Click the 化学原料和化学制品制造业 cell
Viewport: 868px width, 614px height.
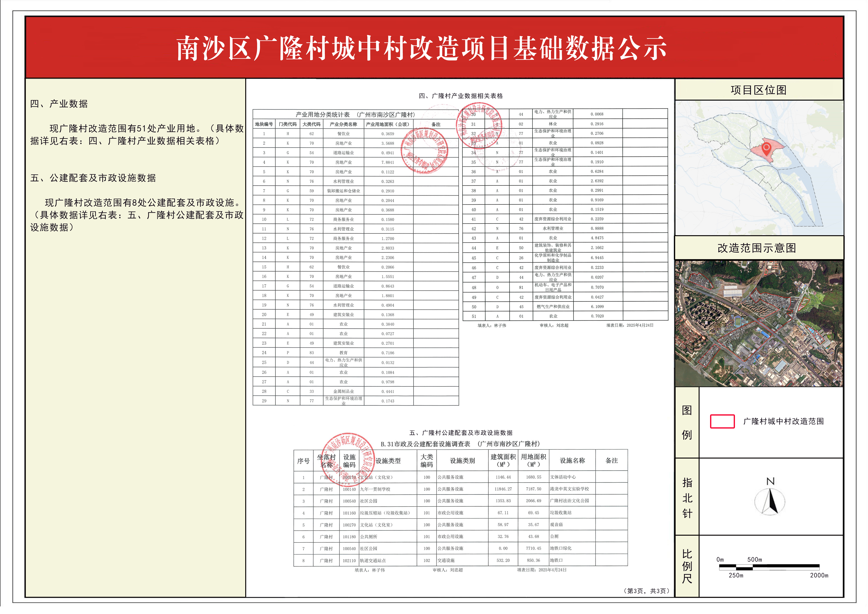pos(553,258)
